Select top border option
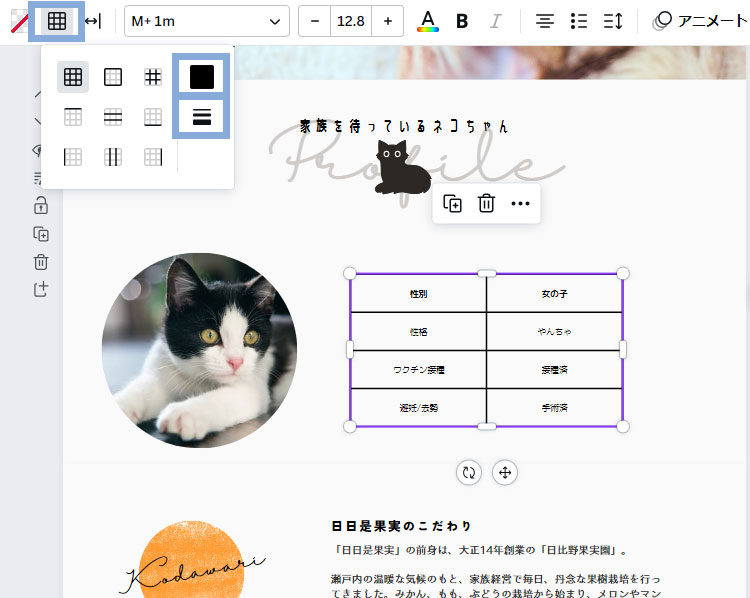 point(73,117)
